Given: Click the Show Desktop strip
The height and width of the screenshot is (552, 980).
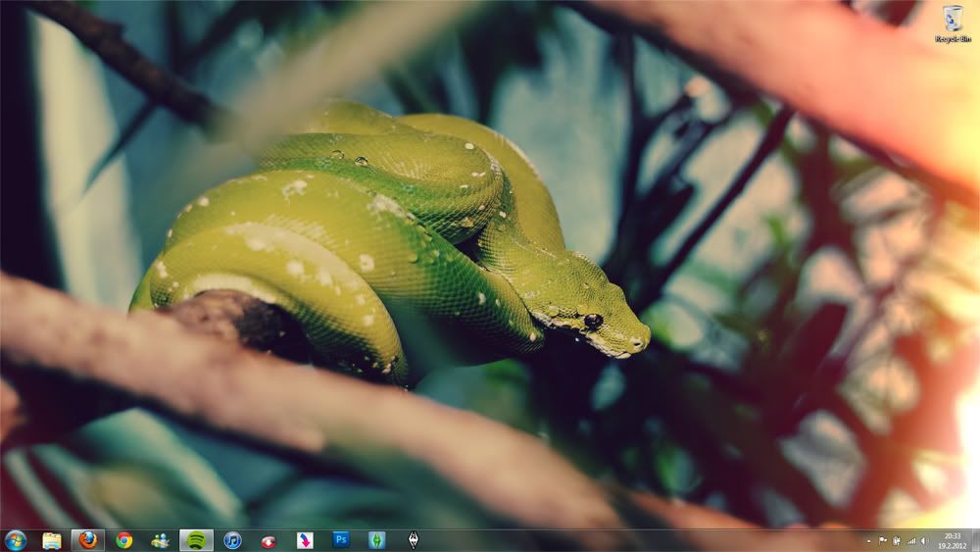Looking at the screenshot, I should coord(976,541).
